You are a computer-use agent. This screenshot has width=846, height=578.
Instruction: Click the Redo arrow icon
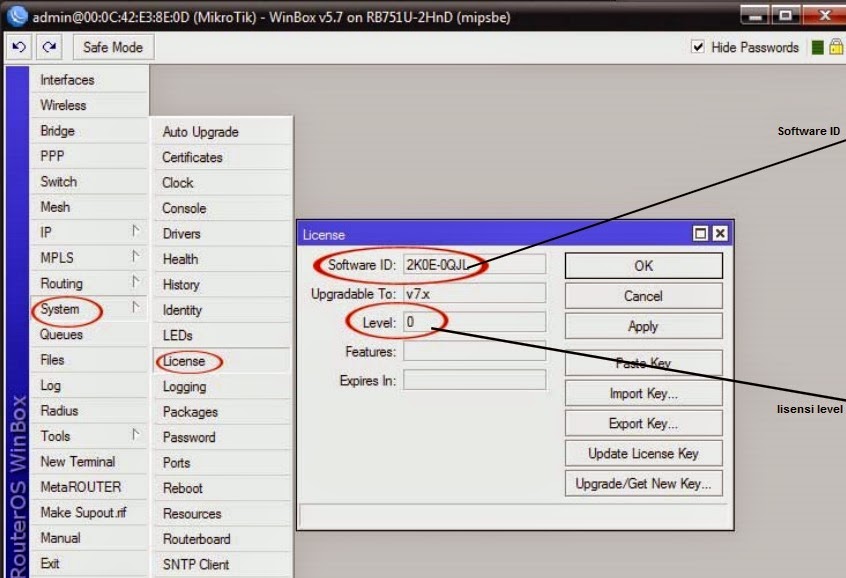[50, 47]
